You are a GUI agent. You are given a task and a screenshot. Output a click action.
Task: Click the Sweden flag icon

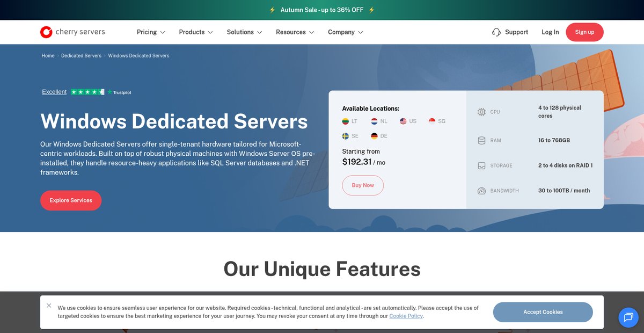(x=346, y=136)
